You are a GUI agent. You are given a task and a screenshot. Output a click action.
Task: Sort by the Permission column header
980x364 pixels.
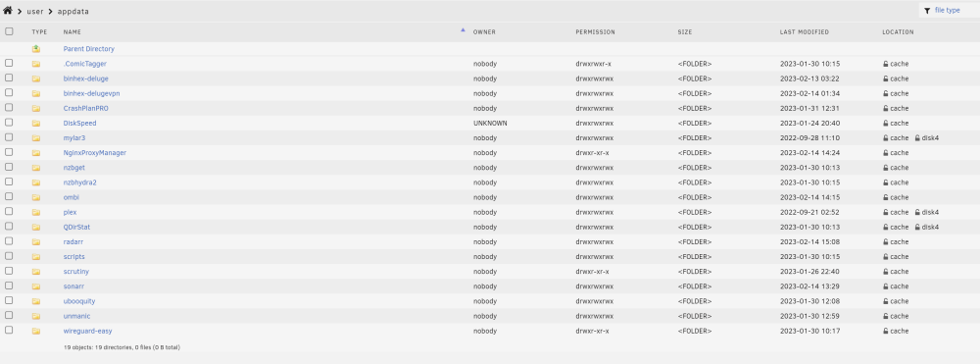pyautogui.click(x=595, y=32)
